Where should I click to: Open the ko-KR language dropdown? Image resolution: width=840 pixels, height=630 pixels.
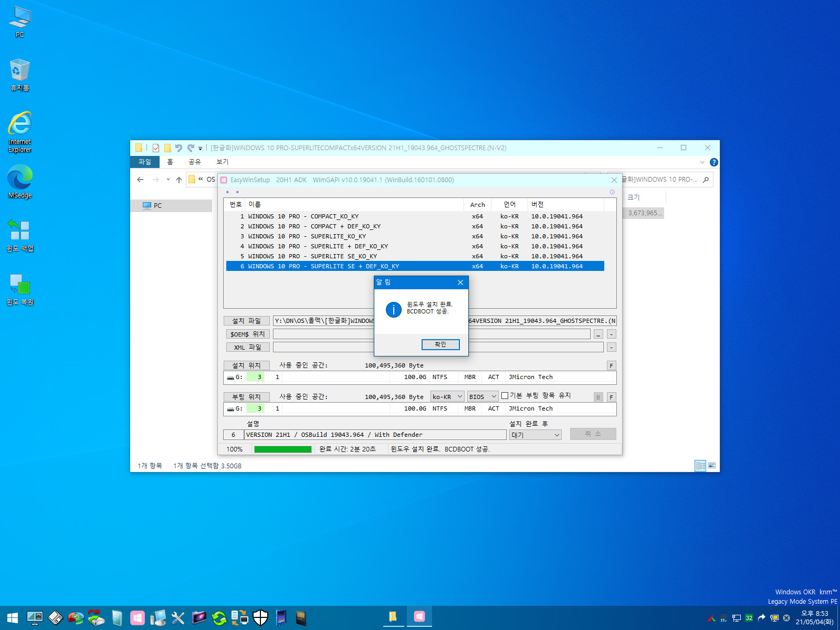click(x=448, y=396)
